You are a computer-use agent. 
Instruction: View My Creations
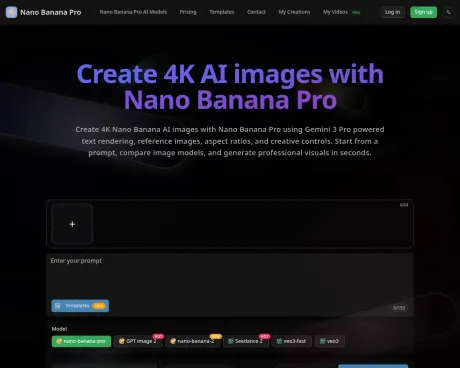coord(294,12)
